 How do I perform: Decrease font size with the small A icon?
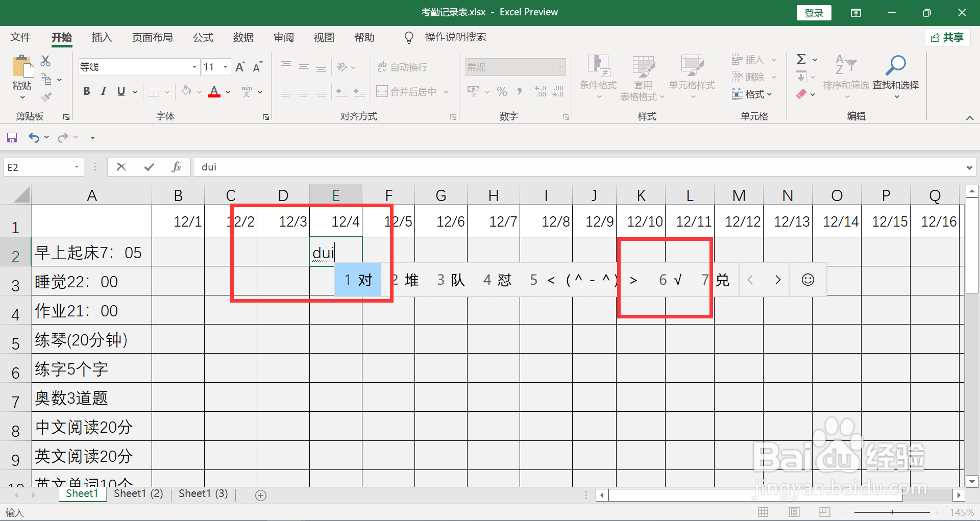tap(257, 67)
